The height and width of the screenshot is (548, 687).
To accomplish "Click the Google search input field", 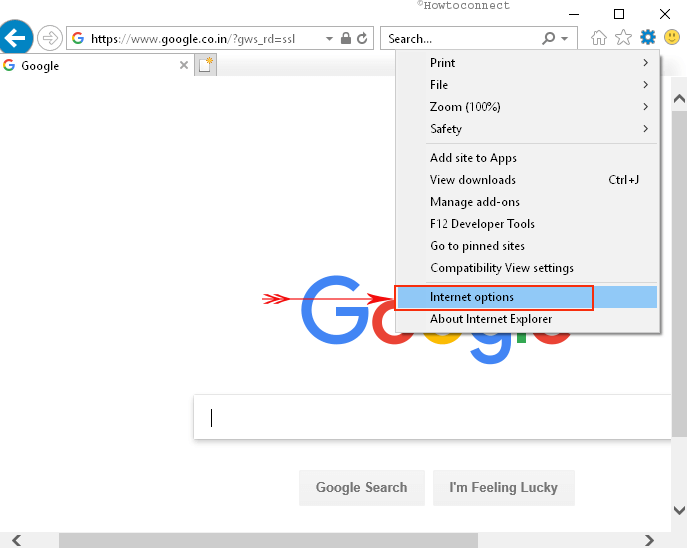I will 432,417.
